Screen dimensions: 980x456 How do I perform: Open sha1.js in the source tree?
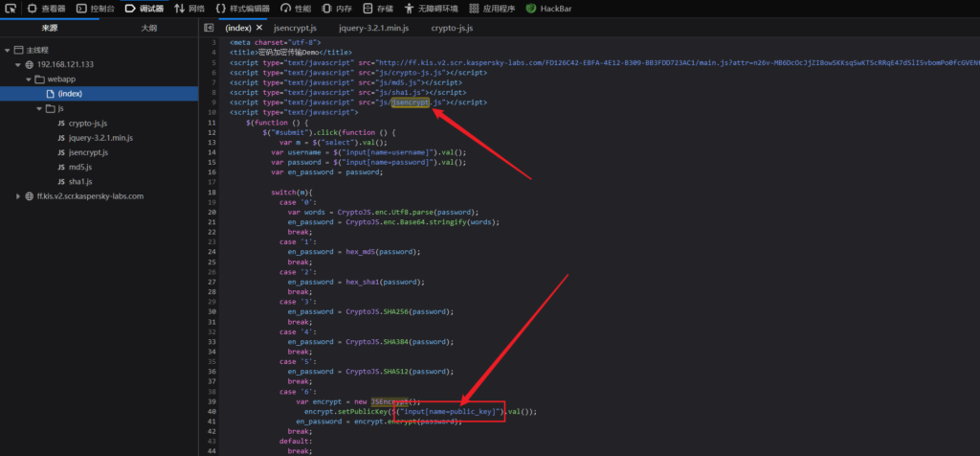tap(80, 181)
